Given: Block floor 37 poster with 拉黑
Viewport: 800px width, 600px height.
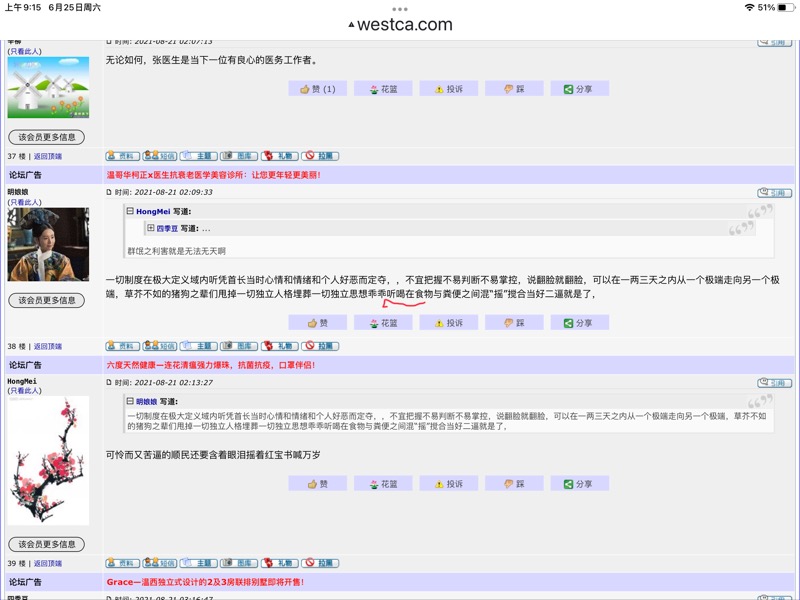Looking at the screenshot, I should coord(320,156).
